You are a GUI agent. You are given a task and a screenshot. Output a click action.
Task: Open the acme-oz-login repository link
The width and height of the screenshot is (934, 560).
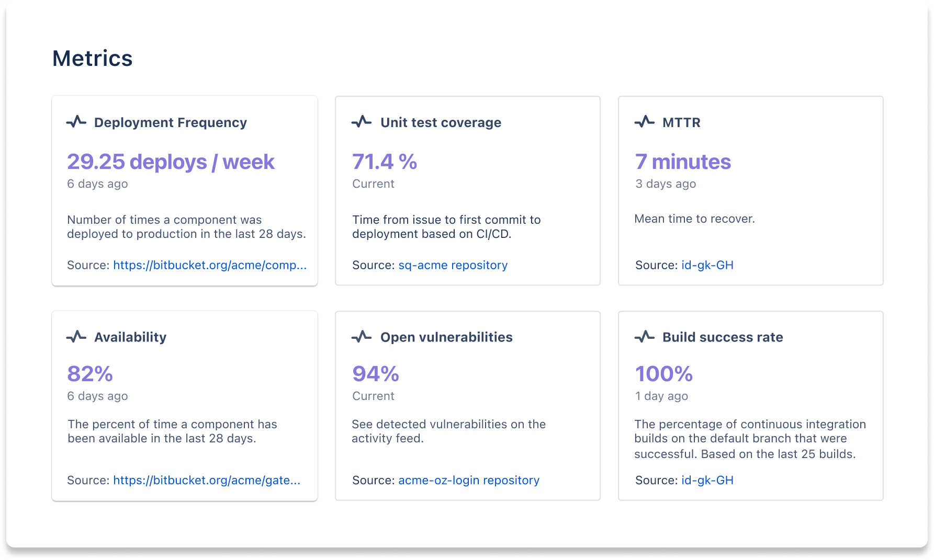pyautogui.click(x=469, y=480)
